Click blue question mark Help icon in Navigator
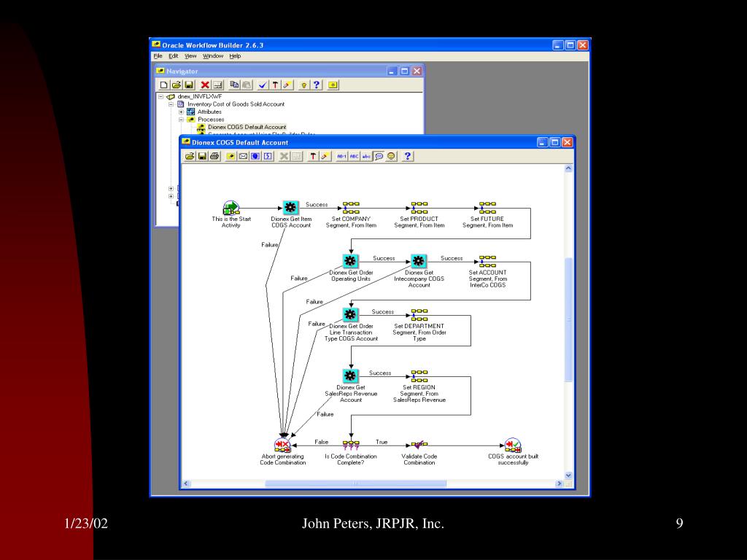 [x=316, y=85]
